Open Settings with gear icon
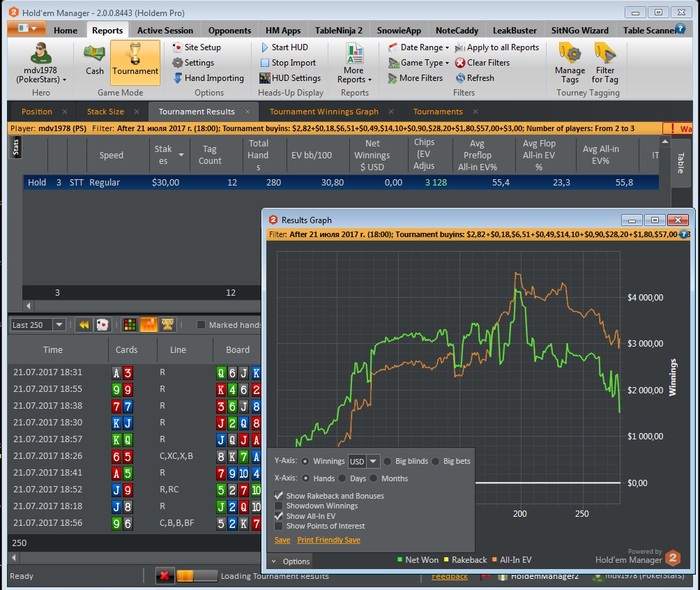This screenshot has height=590, width=700. tap(193, 62)
